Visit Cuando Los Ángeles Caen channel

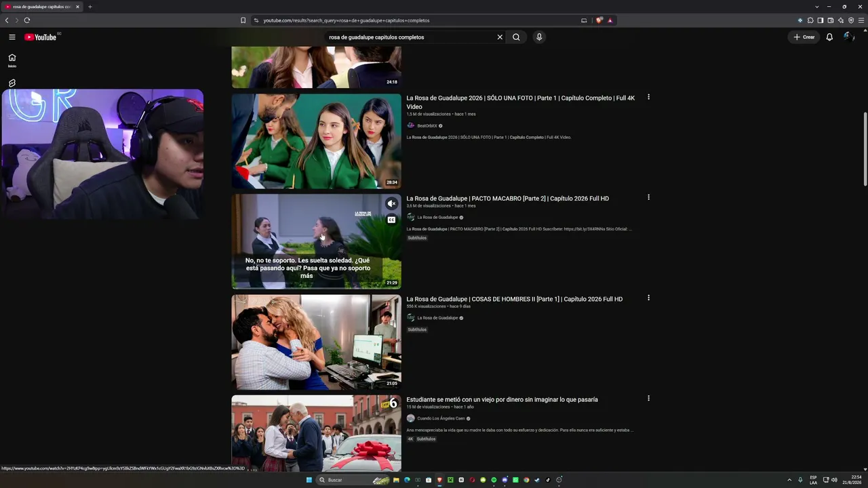441,418
